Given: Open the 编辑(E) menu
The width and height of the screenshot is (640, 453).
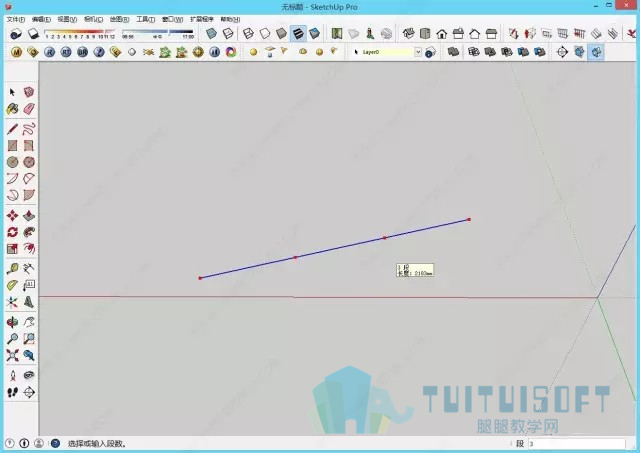Looking at the screenshot, I should click(x=41, y=19).
